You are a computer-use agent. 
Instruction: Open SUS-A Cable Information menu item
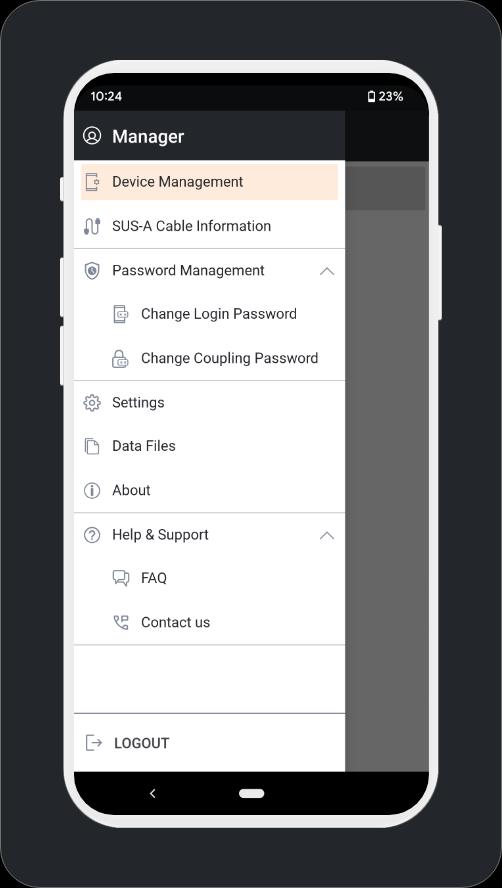pyautogui.click(x=209, y=226)
